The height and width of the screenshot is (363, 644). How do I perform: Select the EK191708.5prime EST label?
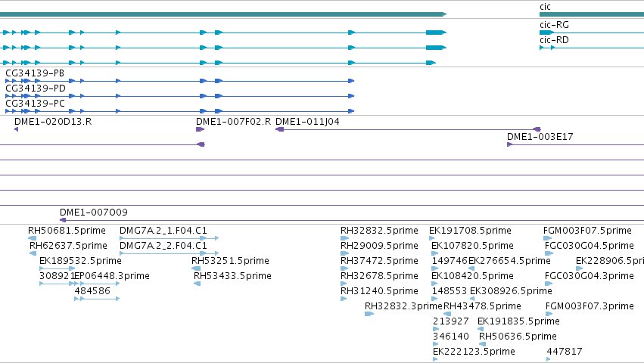[470, 231]
